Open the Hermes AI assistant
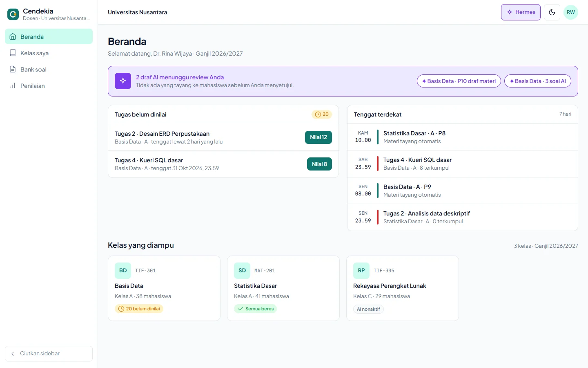 pos(521,12)
